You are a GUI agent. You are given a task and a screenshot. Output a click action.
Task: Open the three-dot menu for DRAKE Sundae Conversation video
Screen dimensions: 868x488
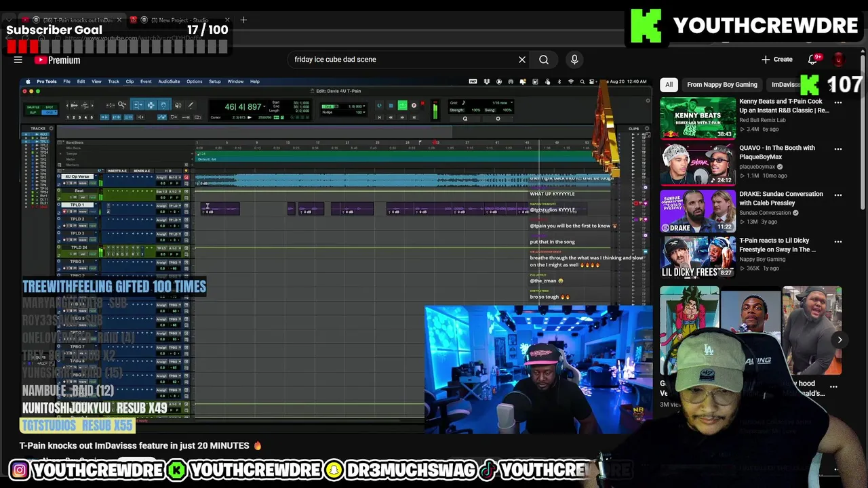[x=838, y=195]
